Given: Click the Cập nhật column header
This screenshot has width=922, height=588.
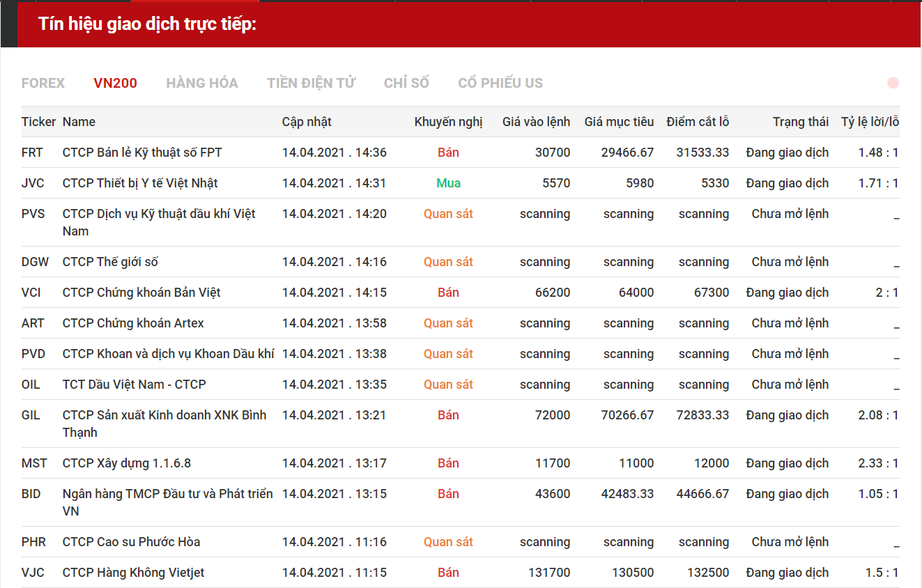Looking at the screenshot, I should [x=307, y=122].
